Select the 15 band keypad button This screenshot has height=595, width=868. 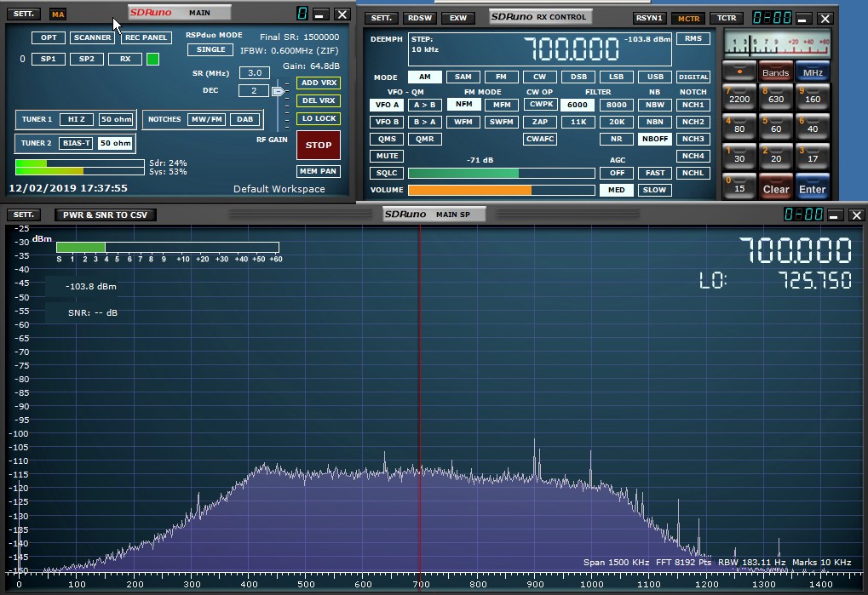[x=739, y=187]
